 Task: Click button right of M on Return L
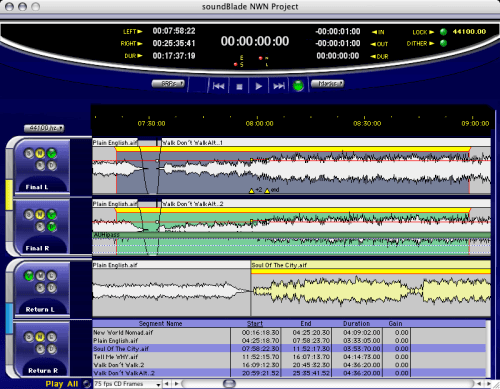(51, 276)
